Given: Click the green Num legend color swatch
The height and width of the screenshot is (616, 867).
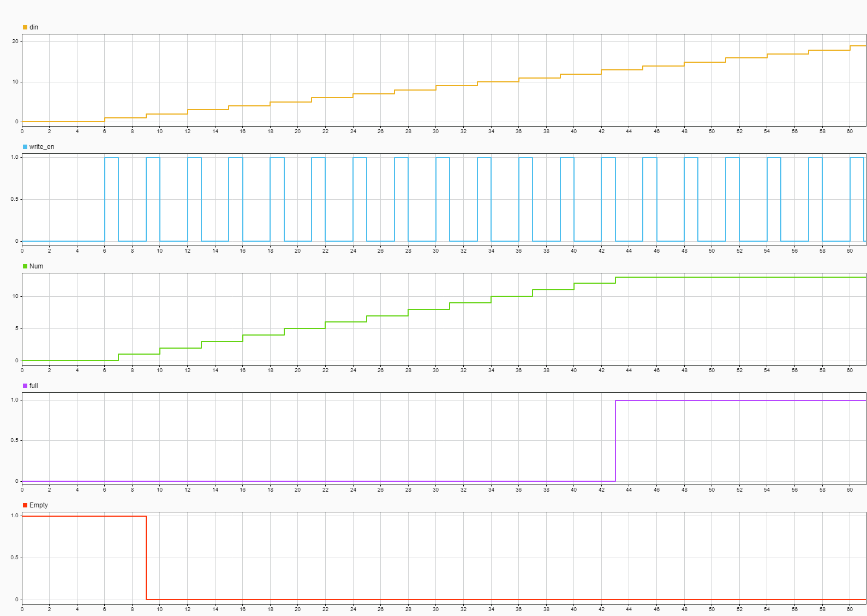Looking at the screenshot, I should point(25,266).
